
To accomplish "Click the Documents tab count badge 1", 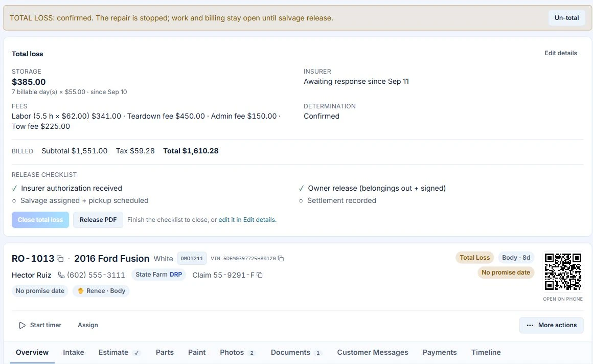I will pos(318,353).
